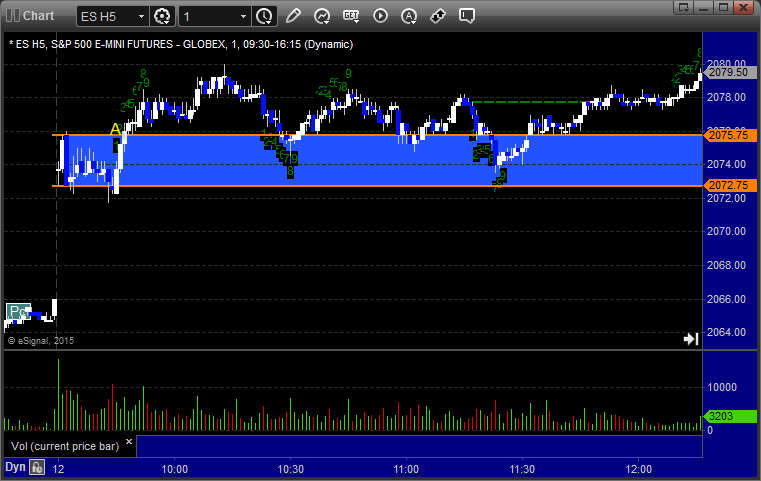This screenshot has height=481, width=761.
Task: Click the 2075.75 orange level label
Action: coord(729,135)
